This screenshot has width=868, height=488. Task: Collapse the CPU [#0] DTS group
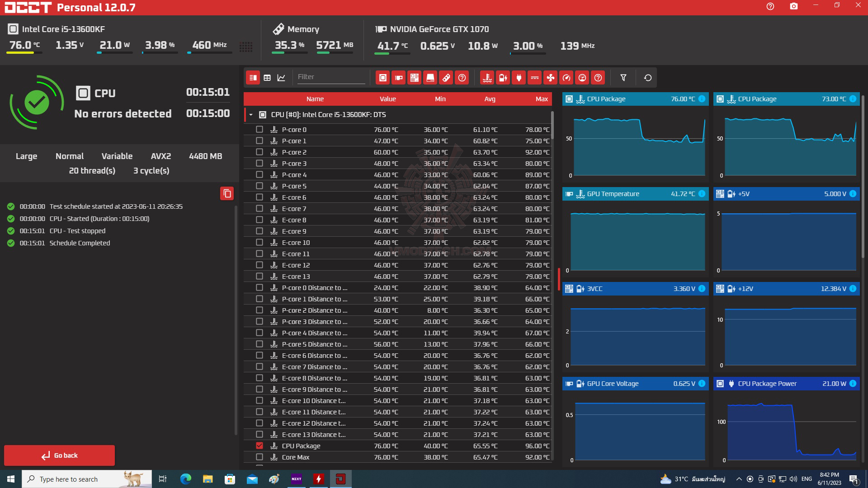[x=251, y=115]
